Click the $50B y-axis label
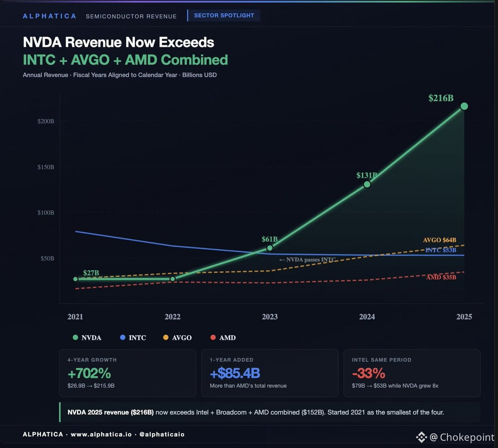Viewport: 498px width, 448px height. point(47,258)
